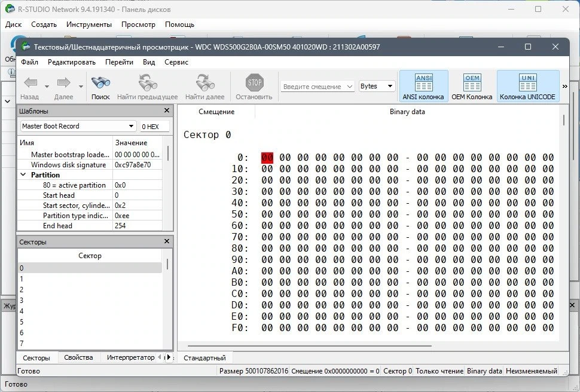Maximize the hex viewer window
Image resolution: width=580 pixels, height=392 pixels.
pyautogui.click(x=528, y=47)
